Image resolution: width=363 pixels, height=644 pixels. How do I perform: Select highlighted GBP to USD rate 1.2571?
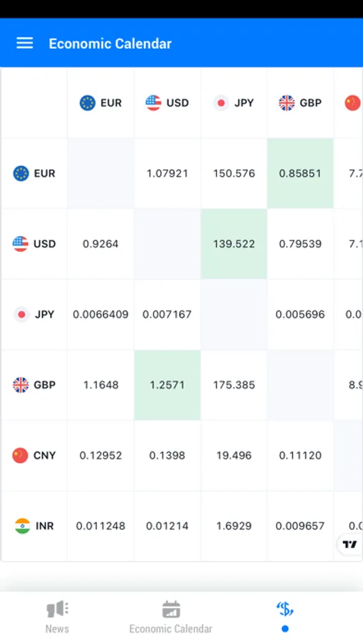coord(168,385)
